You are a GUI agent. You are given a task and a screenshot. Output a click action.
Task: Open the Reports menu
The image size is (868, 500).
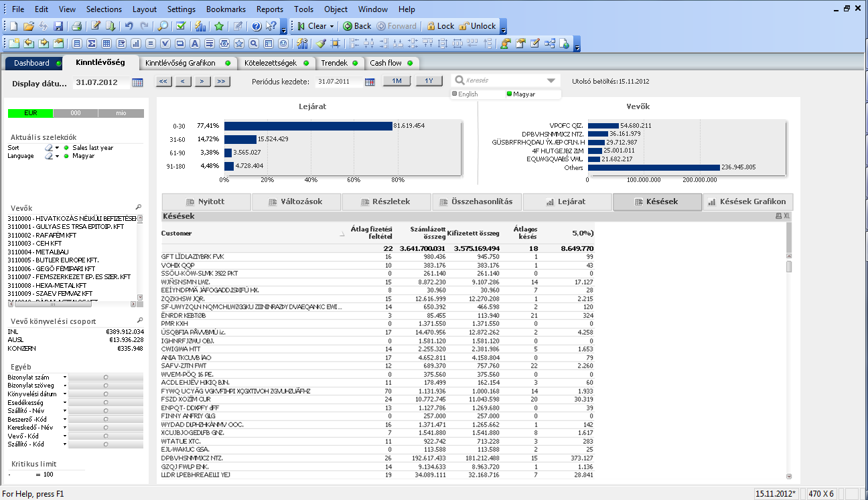[269, 9]
